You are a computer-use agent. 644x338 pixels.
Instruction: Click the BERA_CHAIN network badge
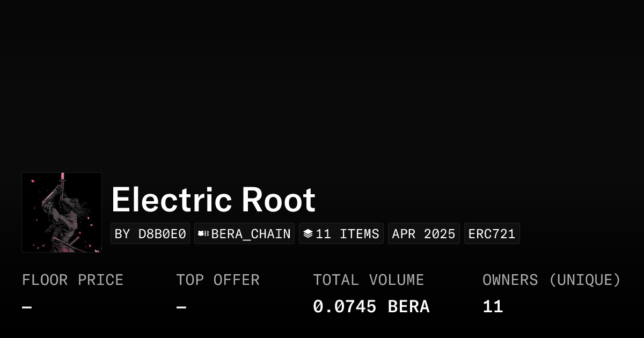[x=244, y=233]
